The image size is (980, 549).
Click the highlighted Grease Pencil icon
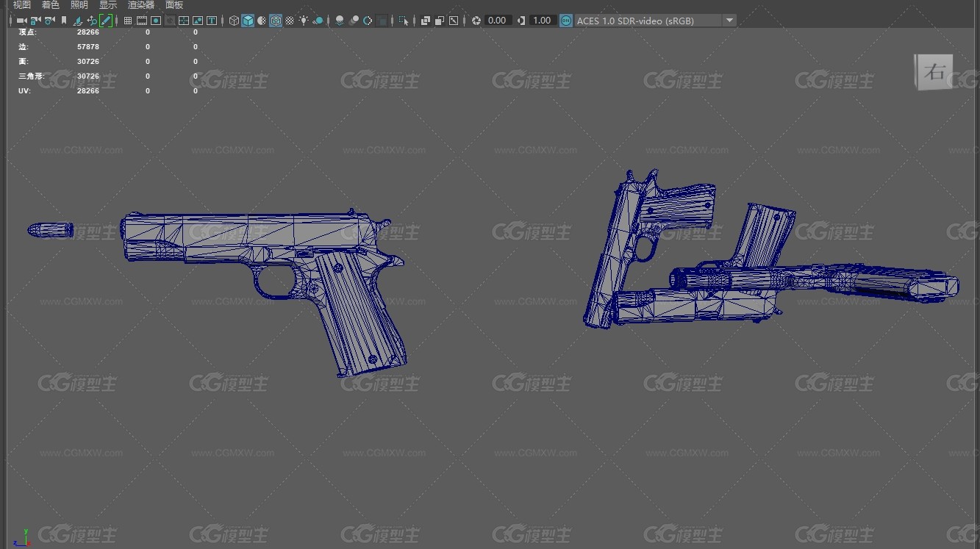pos(106,21)
